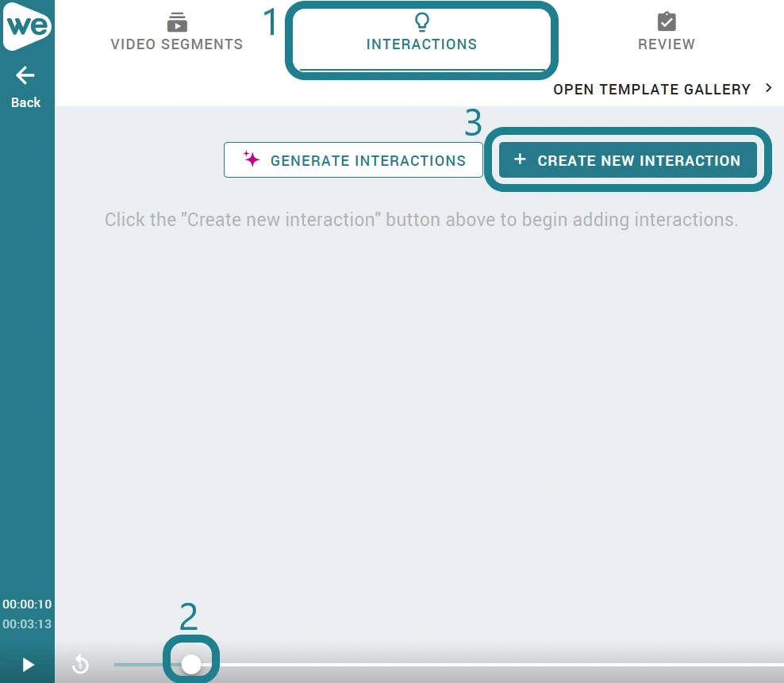Click the timeline slider handle
This screenshot has width=784, height=683.
(x=191, y=665)
